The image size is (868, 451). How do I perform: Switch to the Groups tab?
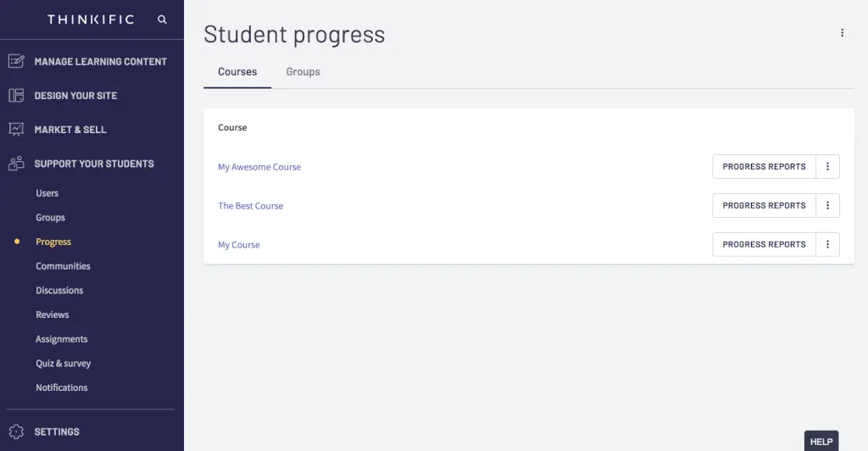click(x=303, y=72)
